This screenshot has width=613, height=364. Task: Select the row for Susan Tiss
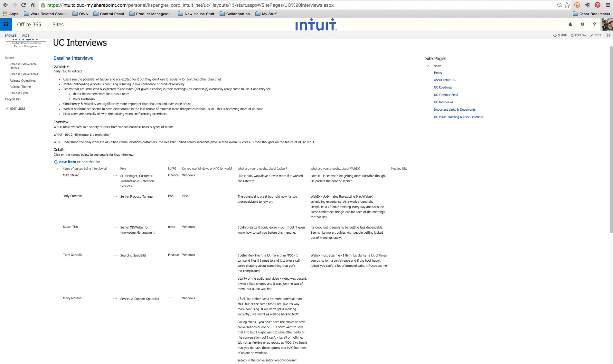coord(70,227)
